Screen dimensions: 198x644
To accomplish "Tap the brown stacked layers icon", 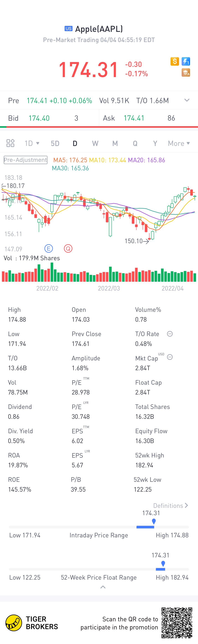I will (186, 72).
